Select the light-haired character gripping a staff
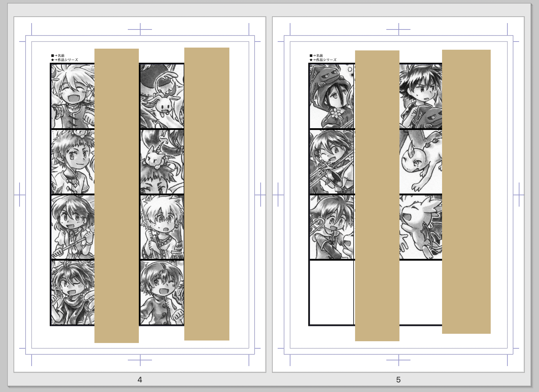The height and width of the screenshot is (392, 539). point(162,227)
